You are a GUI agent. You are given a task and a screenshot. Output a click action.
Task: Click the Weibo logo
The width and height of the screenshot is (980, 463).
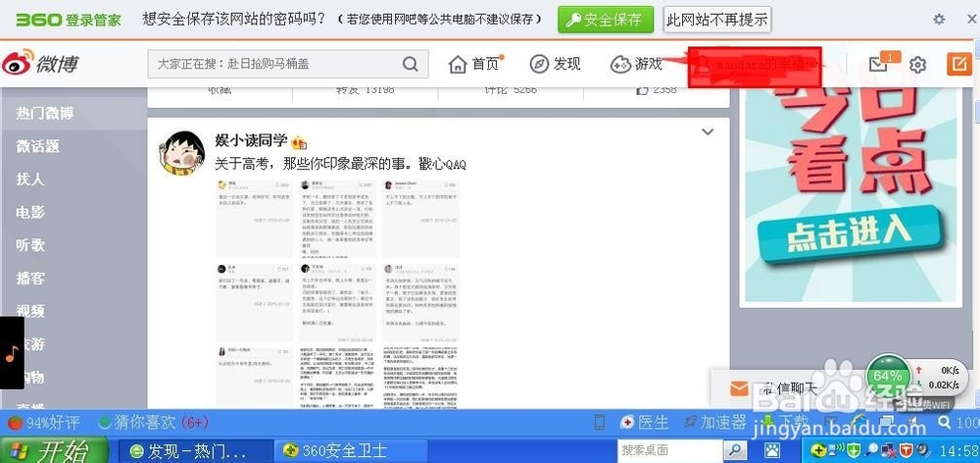tap(40, 63)
